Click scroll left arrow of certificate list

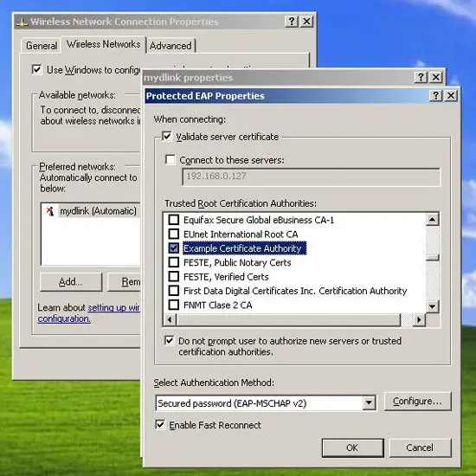170,319
